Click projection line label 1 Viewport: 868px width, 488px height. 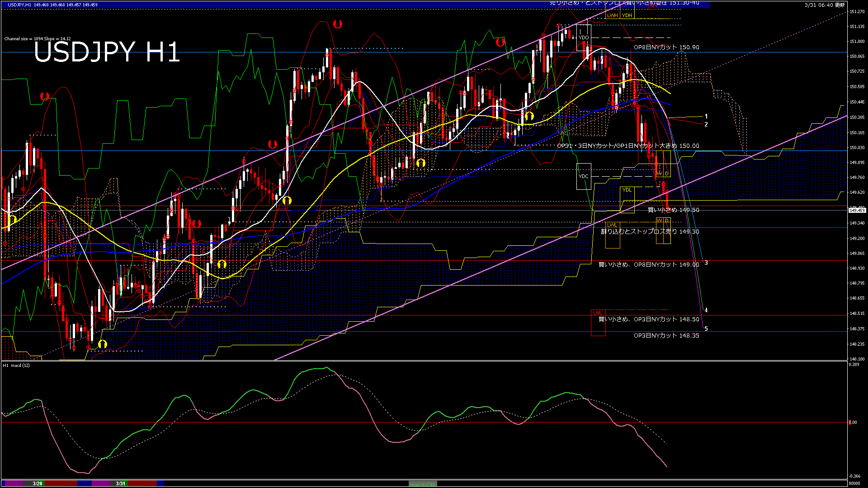click(706, 117)
